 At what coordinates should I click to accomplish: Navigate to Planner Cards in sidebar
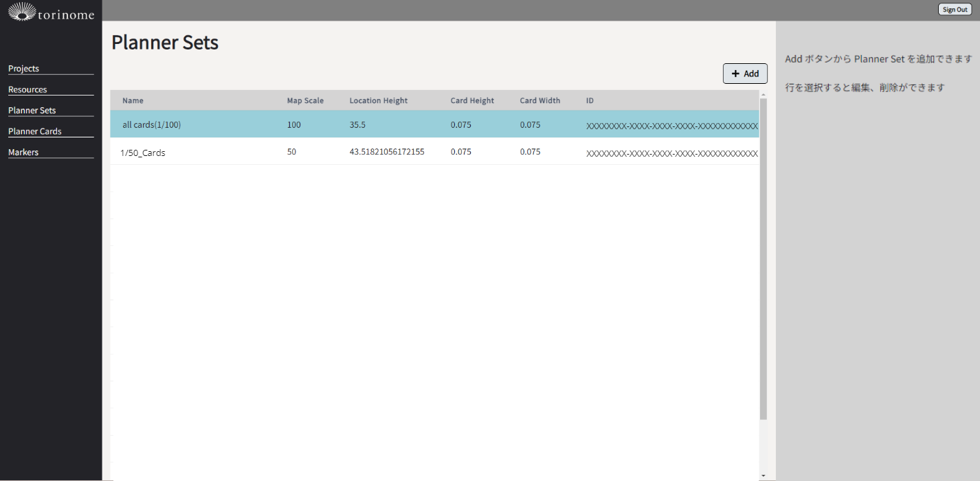pyautogui.click(x=34, y=131)
